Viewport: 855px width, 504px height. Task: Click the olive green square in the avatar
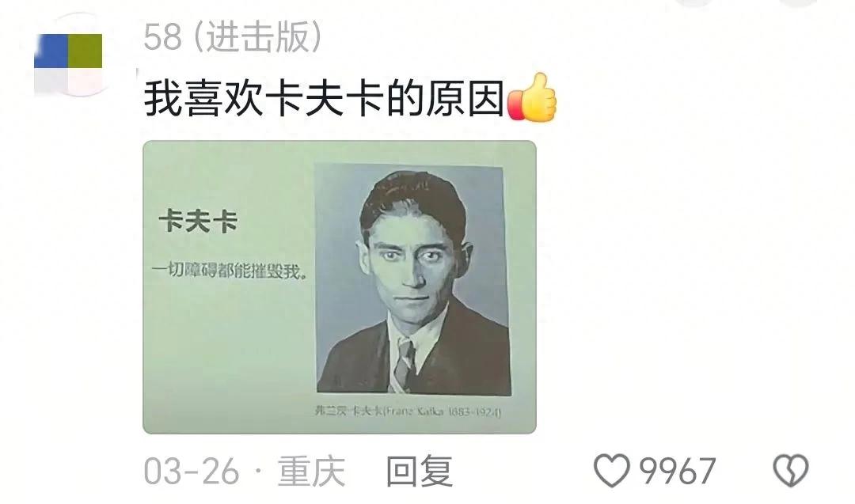pos(85,51)
